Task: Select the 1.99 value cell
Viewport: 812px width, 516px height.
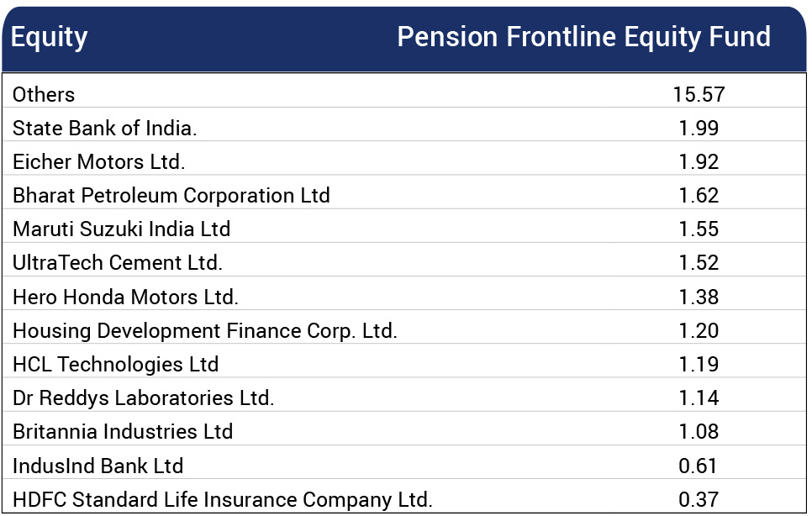Action: pyautogui.click(x=699, y=129)
